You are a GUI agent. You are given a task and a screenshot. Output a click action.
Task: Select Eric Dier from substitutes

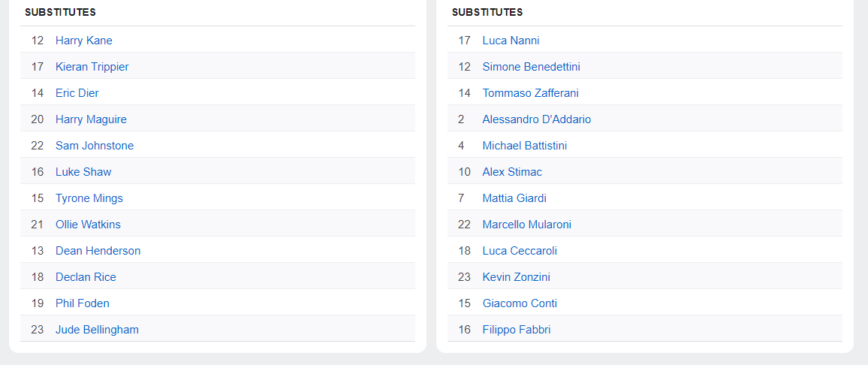click(77, 93)
